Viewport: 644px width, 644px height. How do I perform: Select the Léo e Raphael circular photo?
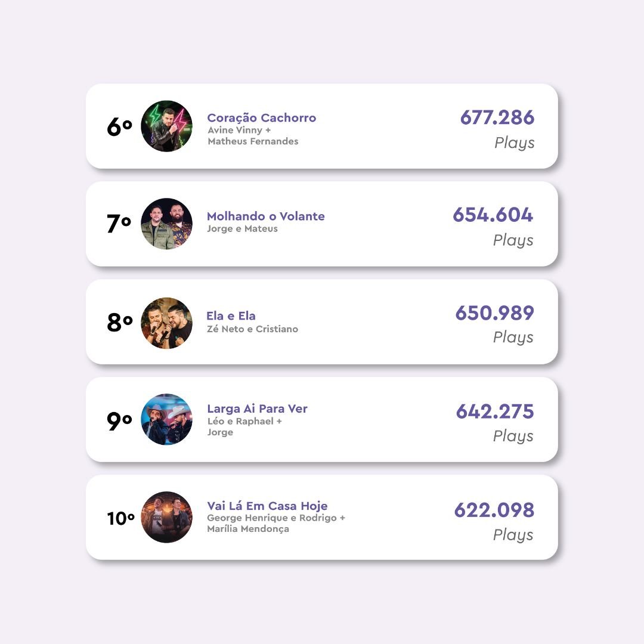click(x=166, y=419)
